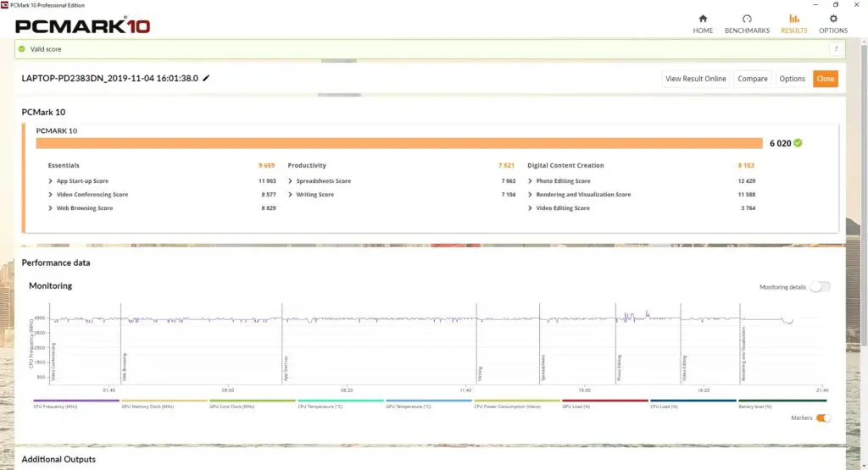Click the overall PCMark 10 orange score bar

pos(399,143)
